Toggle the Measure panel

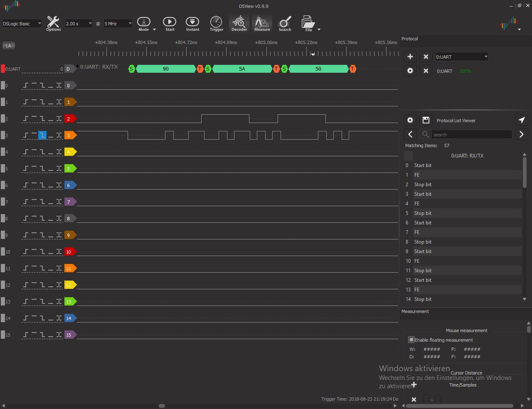pos(262,24)
